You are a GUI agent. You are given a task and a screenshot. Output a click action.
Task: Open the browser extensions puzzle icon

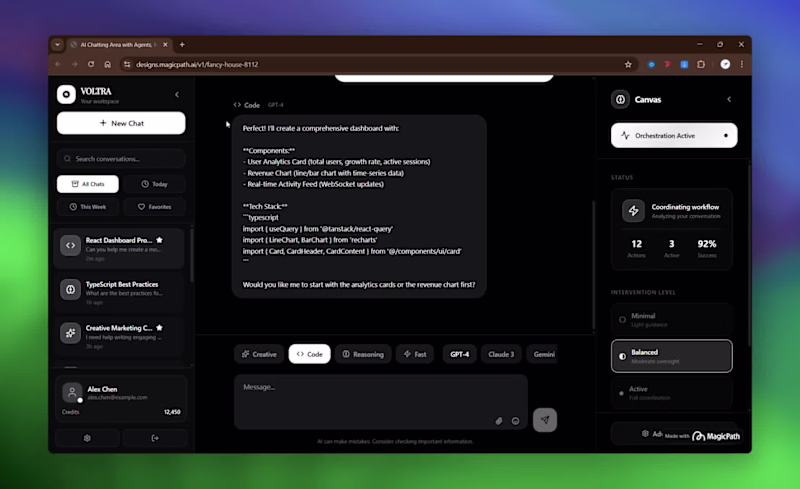pyautogui.click(x=701, y=64)
